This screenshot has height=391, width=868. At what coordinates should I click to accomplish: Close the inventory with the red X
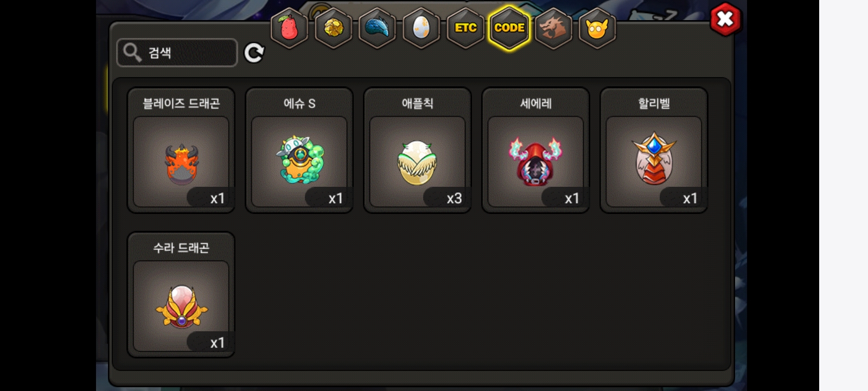[725, 20]
